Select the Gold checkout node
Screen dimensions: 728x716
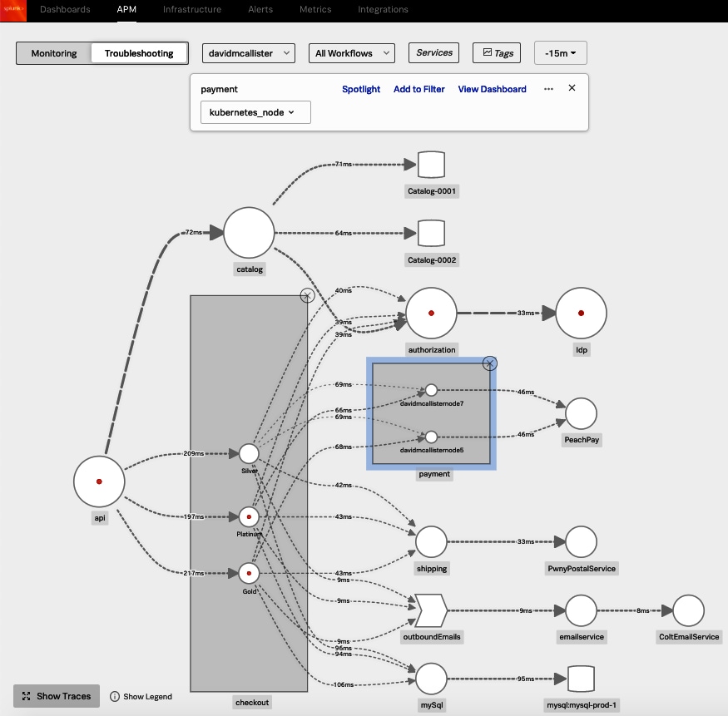[x=249, y=573]
